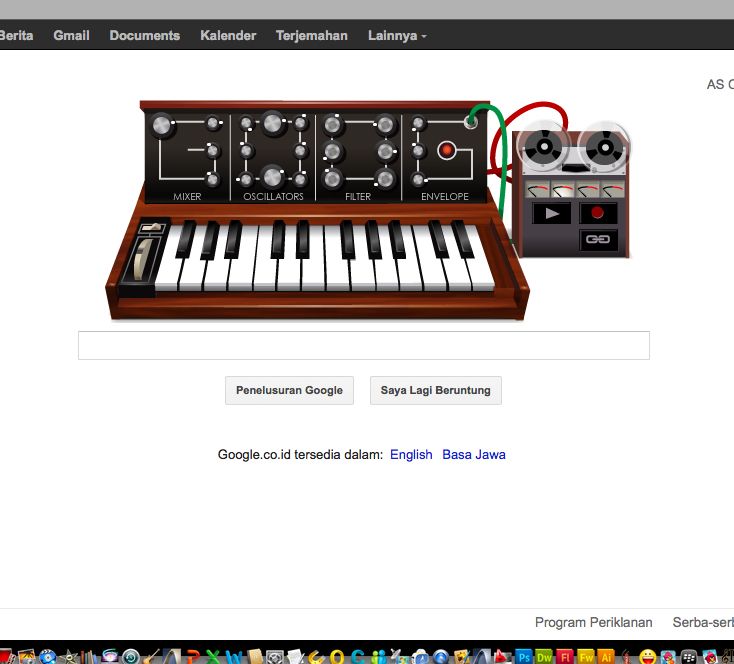This screenshot has width=734, height=664.
Task: Open iMovie star icon in the dock
Action: pyautogui.click(x=68, y=657)
